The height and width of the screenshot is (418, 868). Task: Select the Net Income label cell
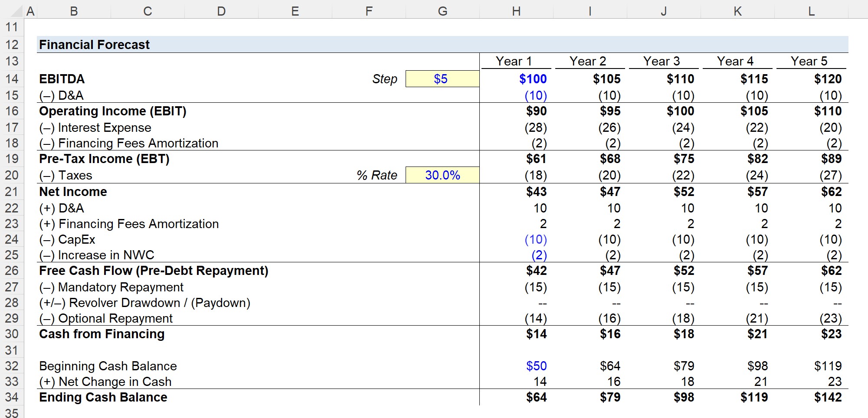tap(73, 192)
